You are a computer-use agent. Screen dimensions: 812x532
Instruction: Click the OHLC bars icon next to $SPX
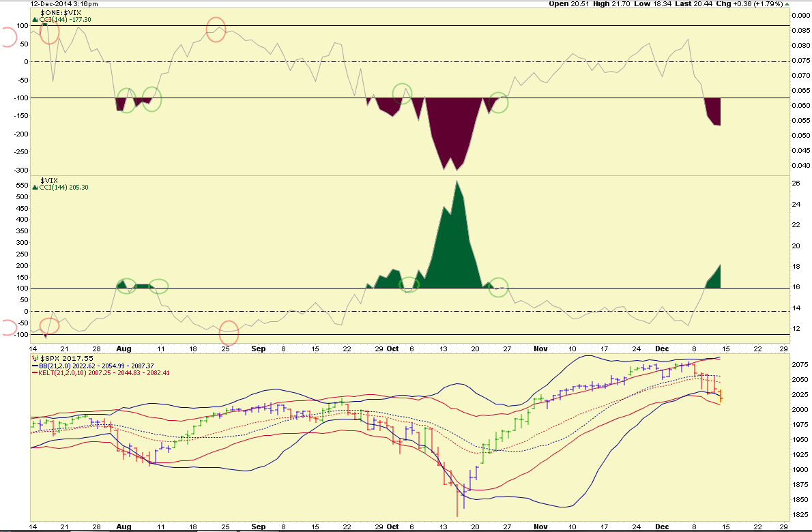pyautogui.click(x=35, y=358)
